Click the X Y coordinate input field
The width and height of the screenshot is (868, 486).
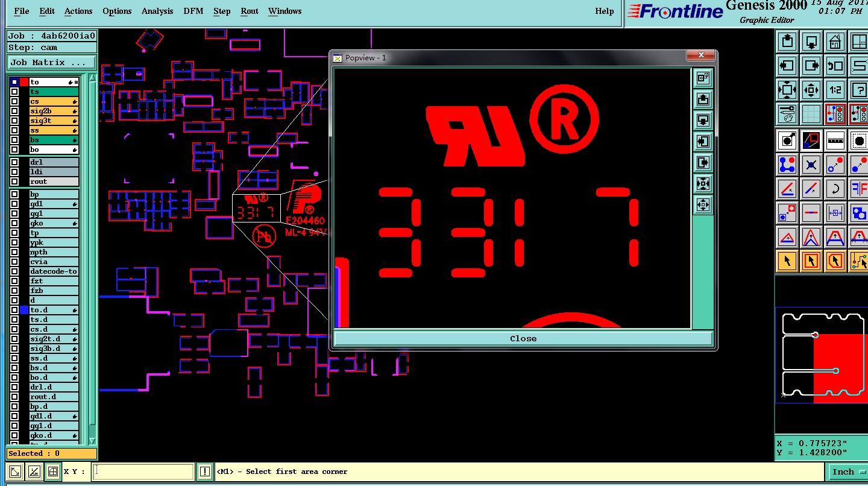click(143, 472)
